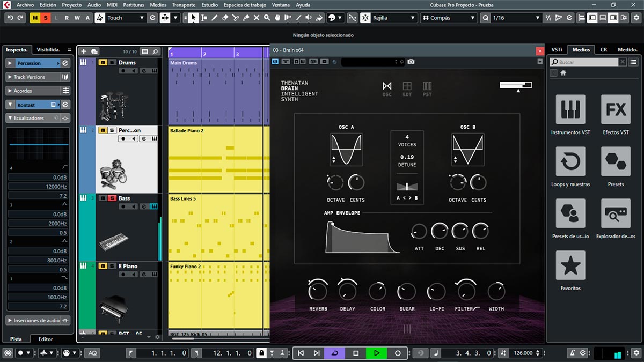Open the user presets tile in Medios
This screenshot has width=644, height=362.
pyautogui.click(x=570, y=213)
